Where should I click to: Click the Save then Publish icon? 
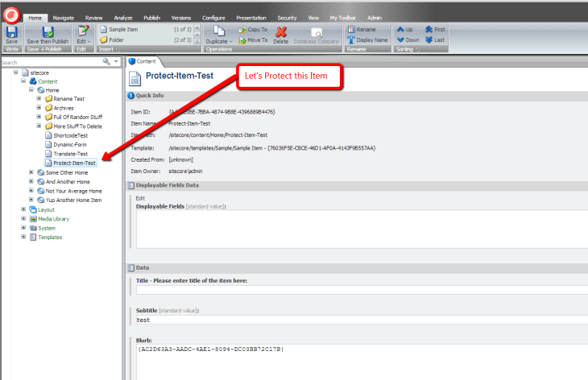tap(48, 32)
